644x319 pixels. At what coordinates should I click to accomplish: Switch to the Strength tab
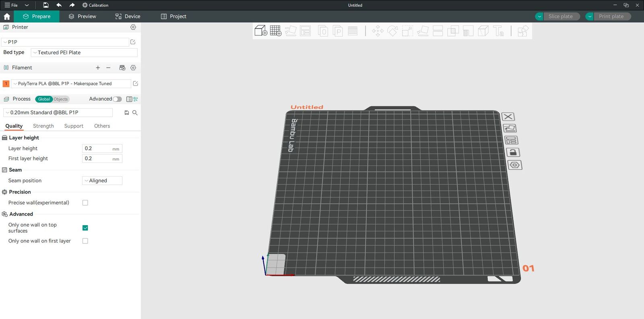43,126
